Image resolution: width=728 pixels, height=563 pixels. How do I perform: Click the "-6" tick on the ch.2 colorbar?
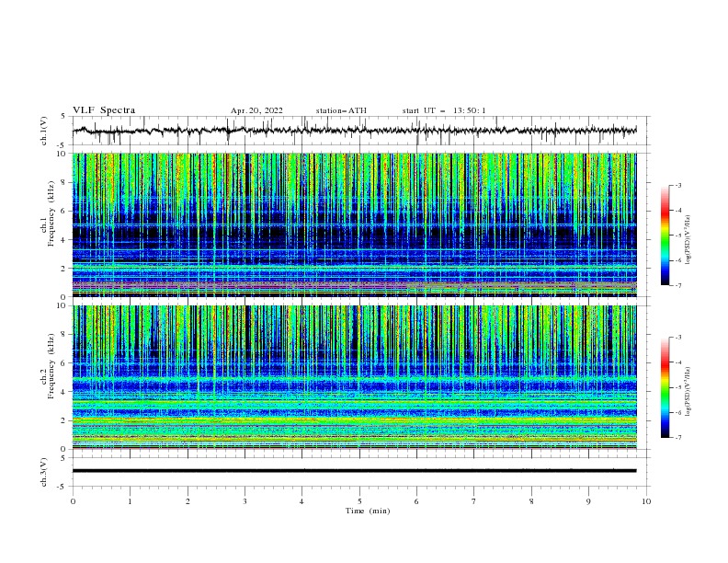click(677, 412)
